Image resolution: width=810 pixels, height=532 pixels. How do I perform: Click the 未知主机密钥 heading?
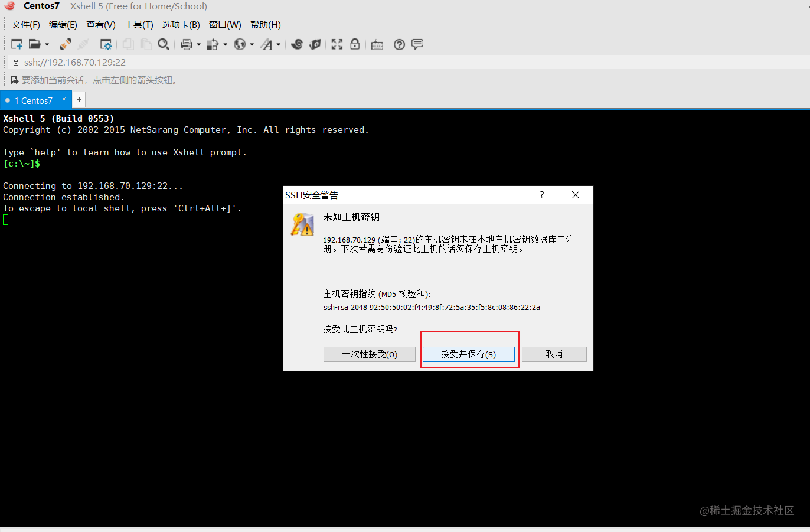(351, 217)
